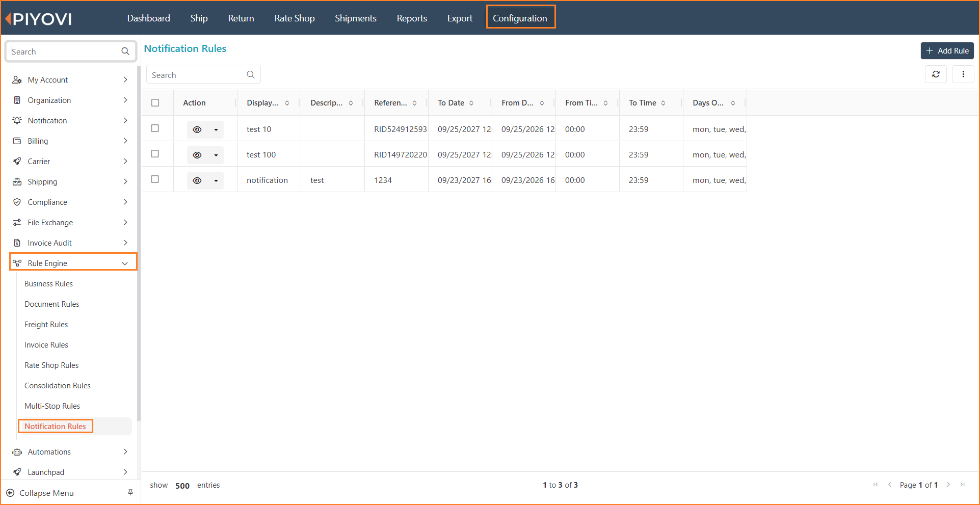Open the Shipments tab
This screenshot has height=505, width=980.
pos(356,18)
